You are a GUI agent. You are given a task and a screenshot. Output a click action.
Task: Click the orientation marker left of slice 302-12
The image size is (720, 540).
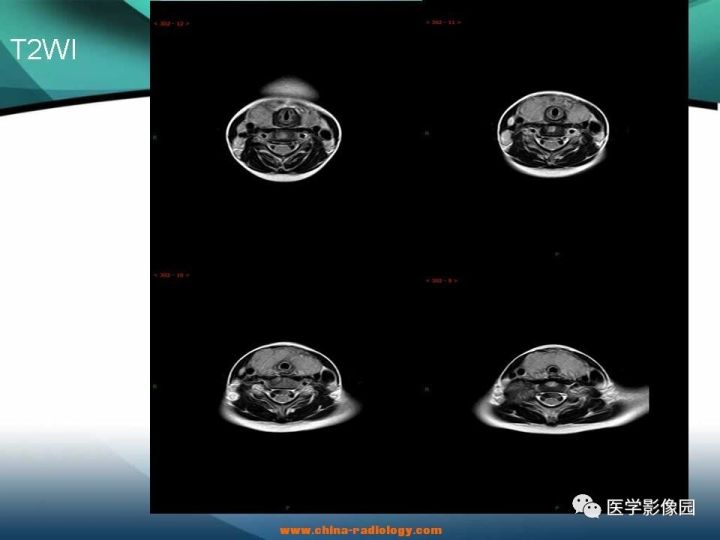coord(155,137)
